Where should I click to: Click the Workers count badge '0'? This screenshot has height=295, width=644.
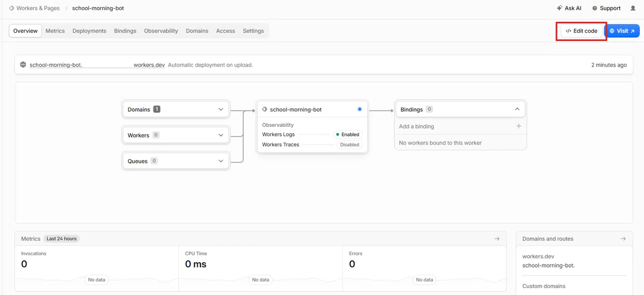(156, 135)
